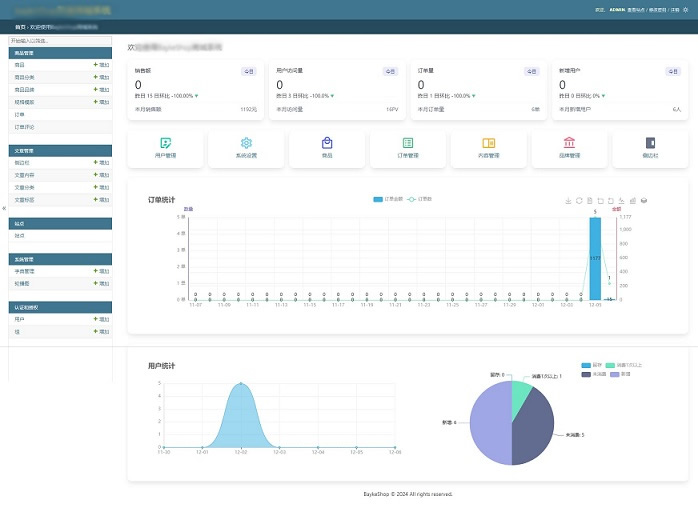Click the 增加 link next to 用户

pyautogui.click(x=101, y=319)
